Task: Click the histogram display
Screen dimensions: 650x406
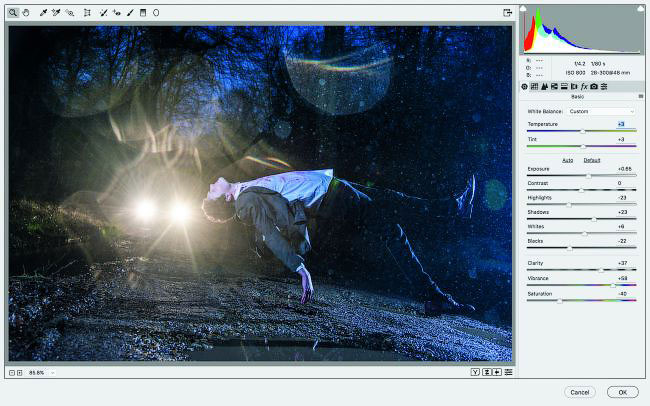Action: pyautogui.click(x=582, y=30)
